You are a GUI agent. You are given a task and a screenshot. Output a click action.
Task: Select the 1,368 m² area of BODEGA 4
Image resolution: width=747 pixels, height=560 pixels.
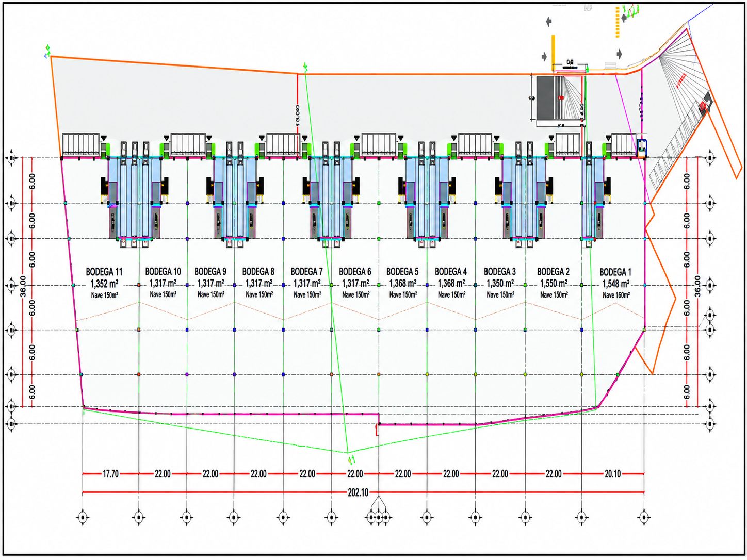pos(451,283)
